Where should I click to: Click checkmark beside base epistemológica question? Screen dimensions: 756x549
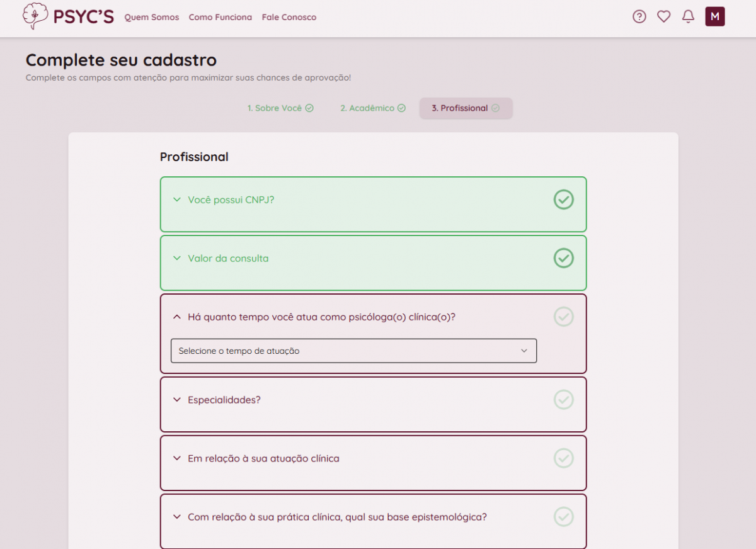(x=563, y=517)
